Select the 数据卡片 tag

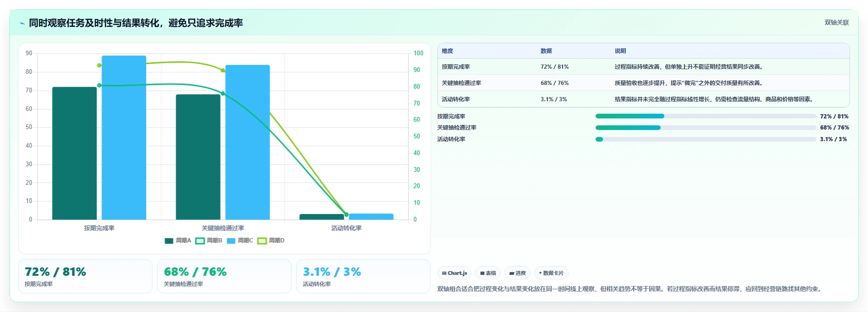(x=551, y=273)
